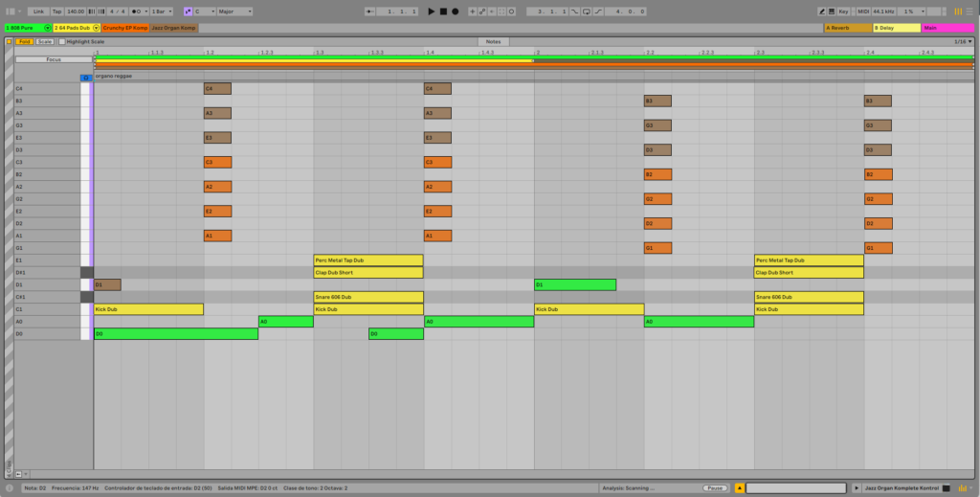Open the Metronome settings dropdown
Image resolution: width=980 pixels, height=497 pixels.
pyautogui.click(x=145, y=11)
